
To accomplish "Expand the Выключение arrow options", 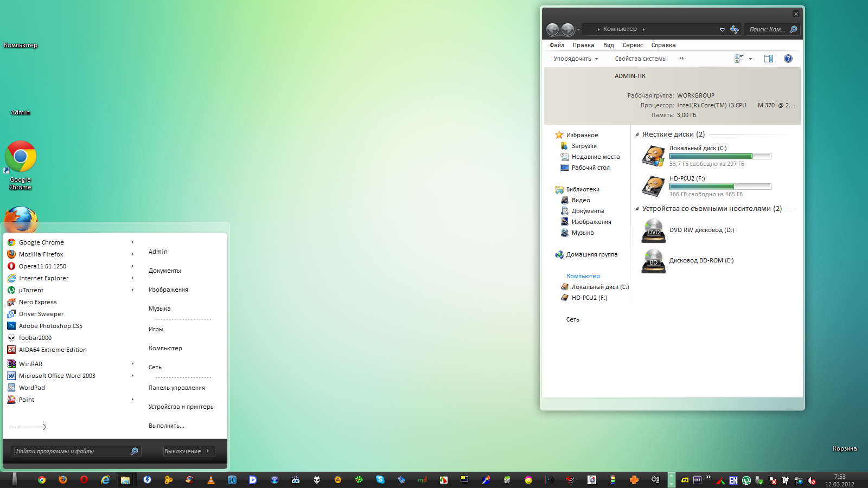I will point(208,451).
